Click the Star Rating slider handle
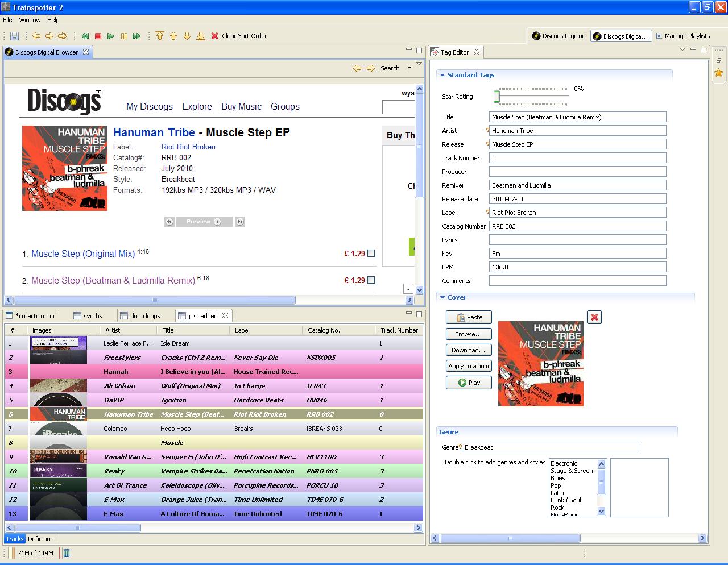Screen dimensions: 728x565 [497, 97]
